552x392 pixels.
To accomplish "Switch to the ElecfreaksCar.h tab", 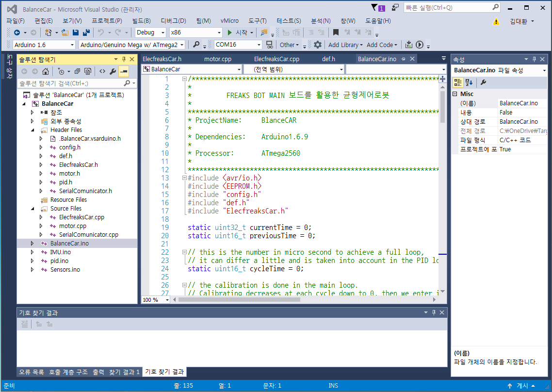I will click(x=162, y=59).
